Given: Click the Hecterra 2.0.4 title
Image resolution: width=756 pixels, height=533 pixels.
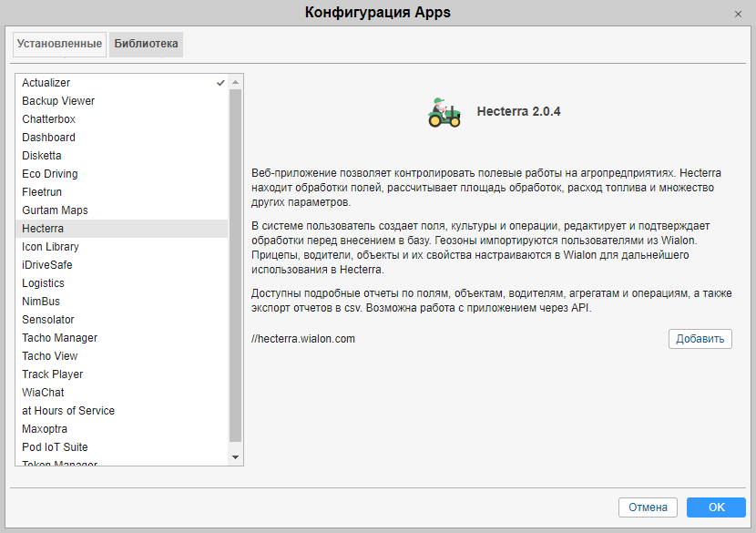Looking at the screenshot, I should click(x=519, y=111).
